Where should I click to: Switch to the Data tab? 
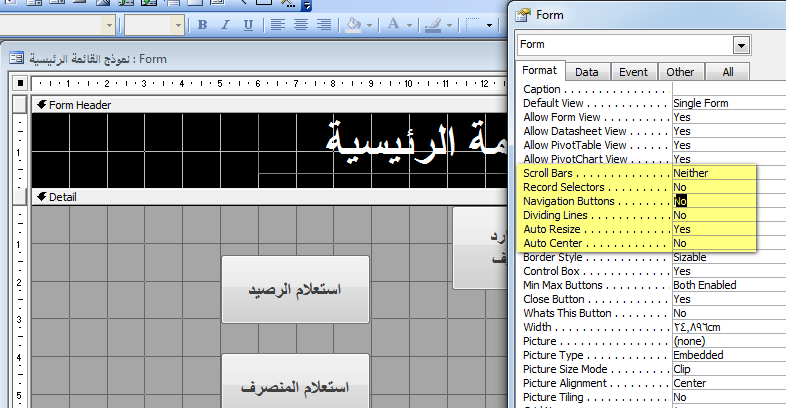point(587,72)
